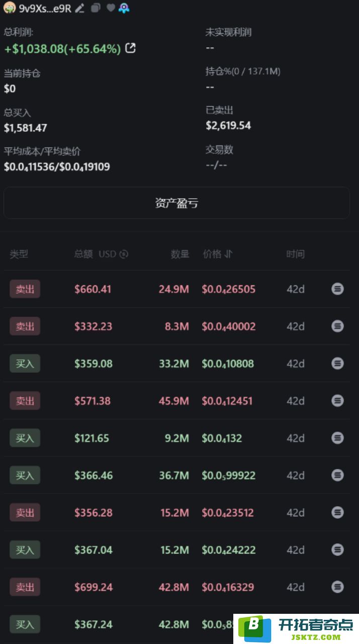This screenshot has width=359, height=644.
Task: Open explorer icon for $571.38 sell row
Action: coord(337,400)
